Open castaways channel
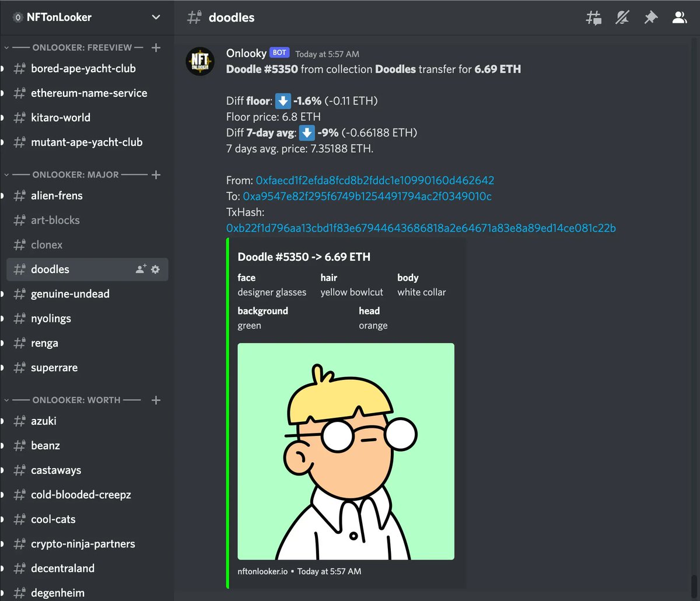Image resolution: width=700 pixels, height=601 pixels. click(87, 470)
